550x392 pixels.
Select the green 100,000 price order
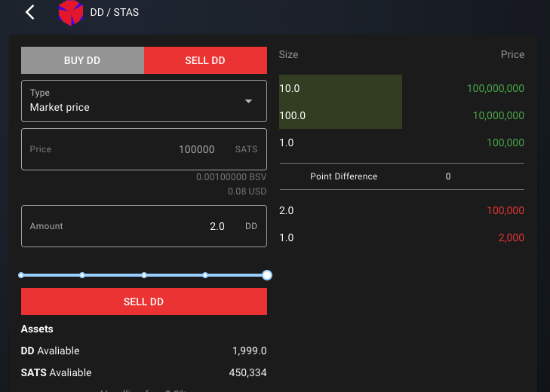(401, 142)
